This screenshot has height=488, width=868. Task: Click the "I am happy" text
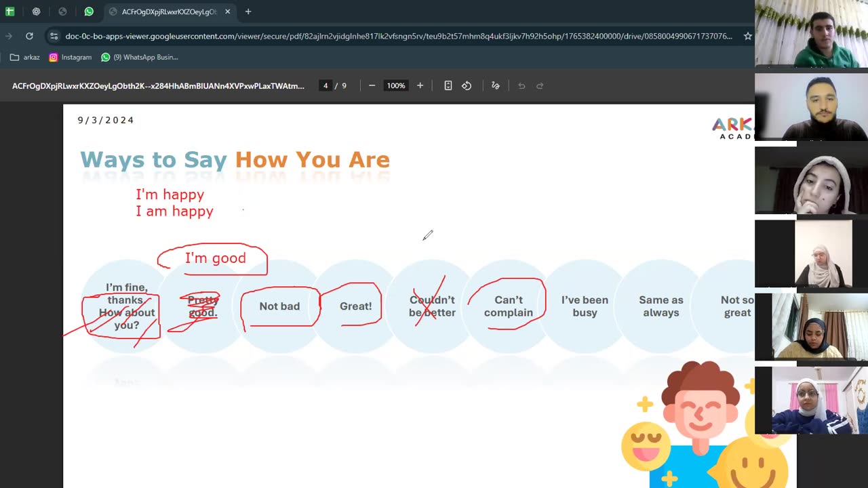click(174, 211)
